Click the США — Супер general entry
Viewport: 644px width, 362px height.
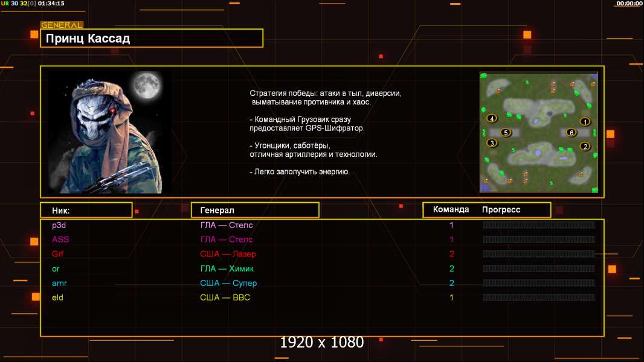tap(228, 283)
